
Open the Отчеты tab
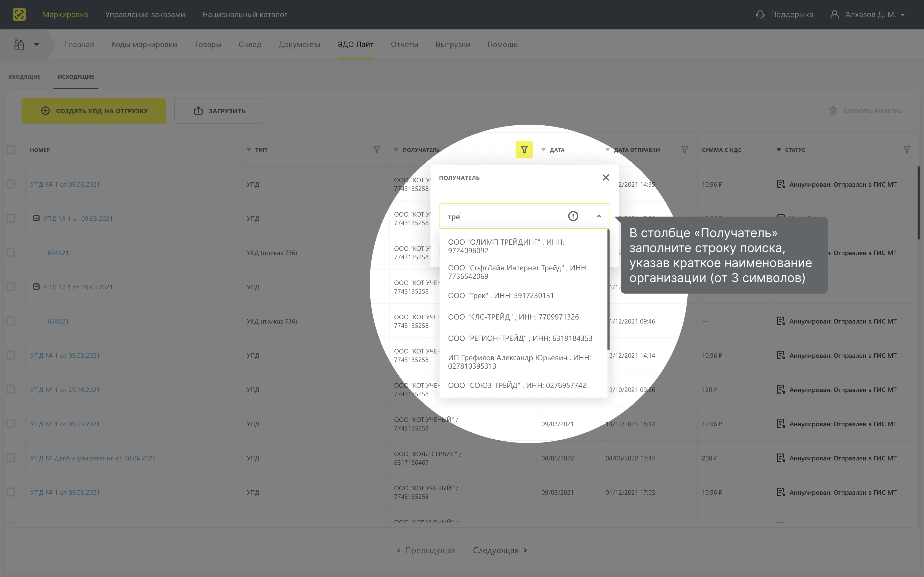[x=405, y=44]
